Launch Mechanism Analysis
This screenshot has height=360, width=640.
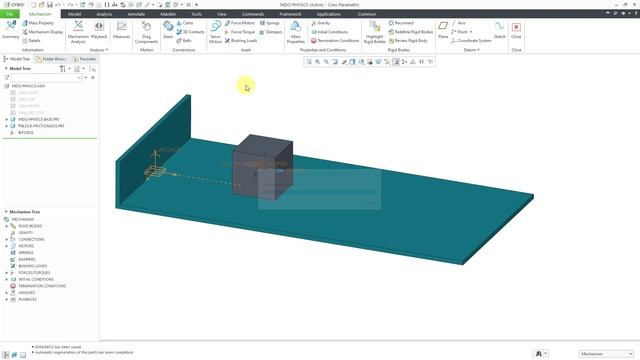78,31
